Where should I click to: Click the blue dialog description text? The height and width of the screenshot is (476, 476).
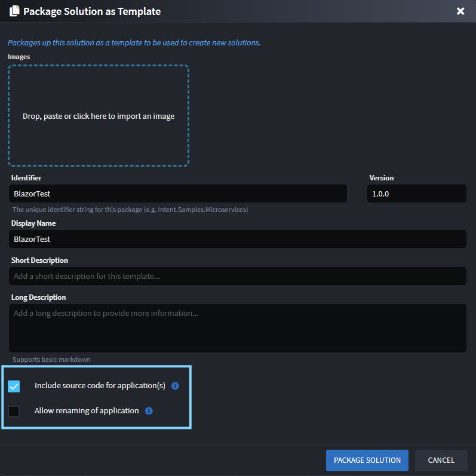pyautogui.click(x=134, y=42)
